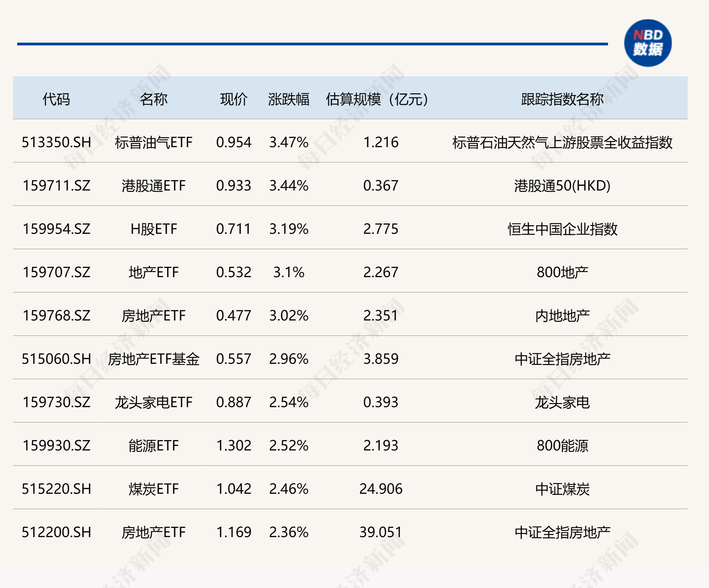
Task: Click the 3.47% change value
Action: pos(289,142)
